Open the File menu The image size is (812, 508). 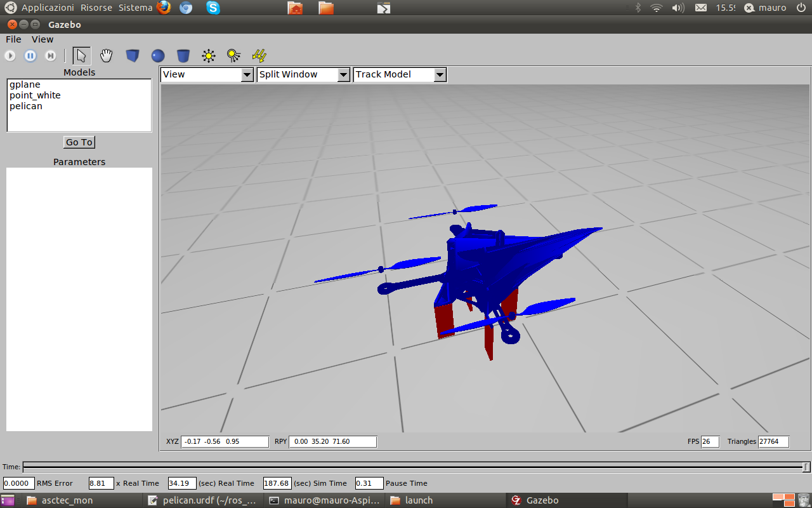[13, 39]
